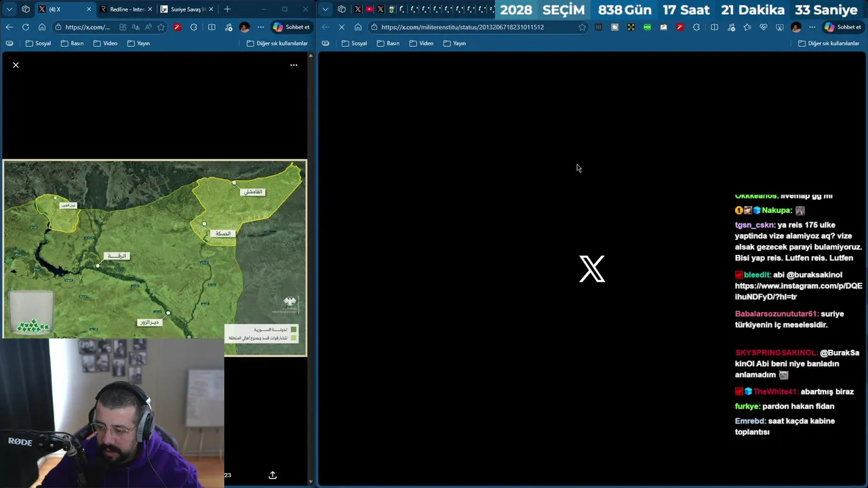Open the Extensions puzzle icon in right window
The width and height of the screenshot is (868, 488).
(696, 27)
